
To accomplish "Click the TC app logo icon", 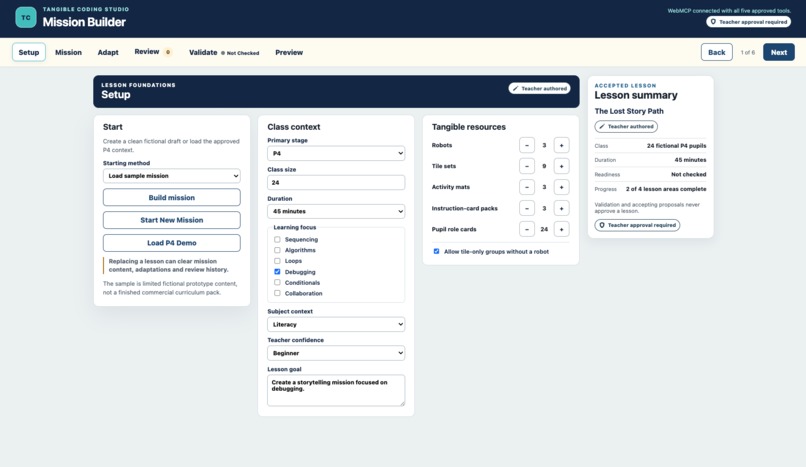I will [x=26, y=17].
